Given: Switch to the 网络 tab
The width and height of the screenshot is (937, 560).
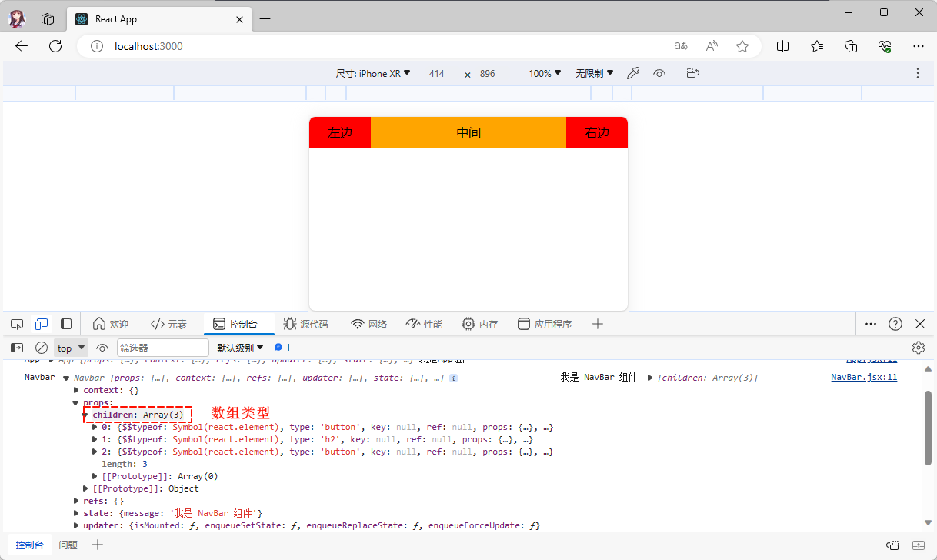Looking at the screenshot, I should pyautogui.click(x=368, y=324).
